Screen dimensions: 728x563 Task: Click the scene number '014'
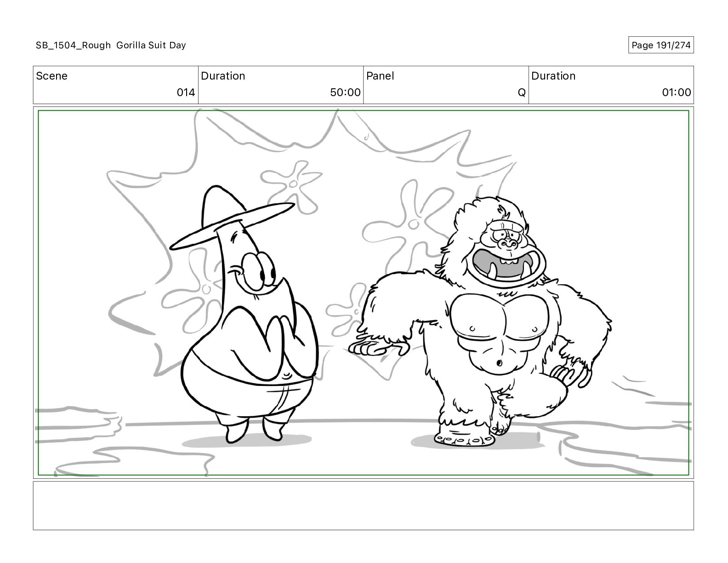point(186,92)
